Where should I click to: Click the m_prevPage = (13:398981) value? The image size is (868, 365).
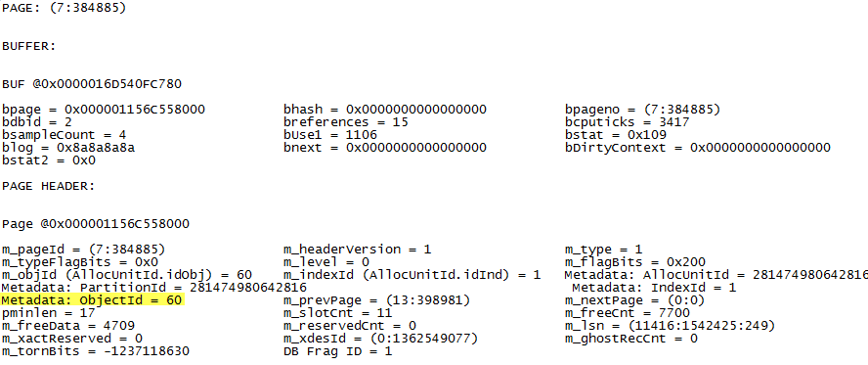click(376, 300)
